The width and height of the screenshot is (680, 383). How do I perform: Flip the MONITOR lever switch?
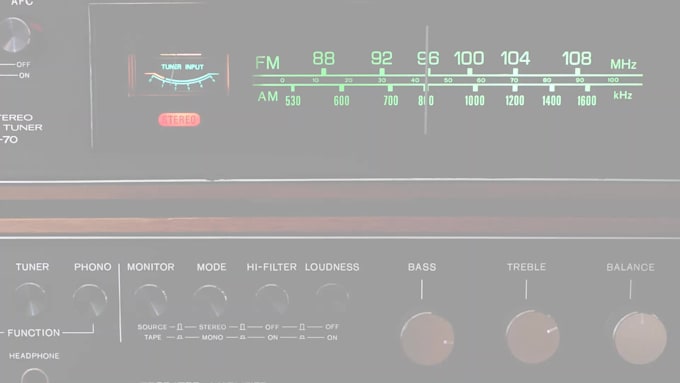click(x=150, y=301)
